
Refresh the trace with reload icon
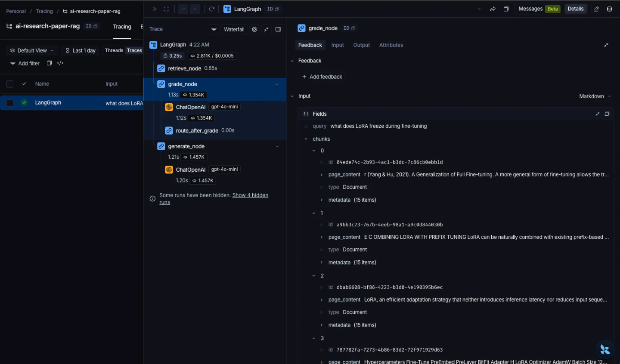tap(212, 9)
